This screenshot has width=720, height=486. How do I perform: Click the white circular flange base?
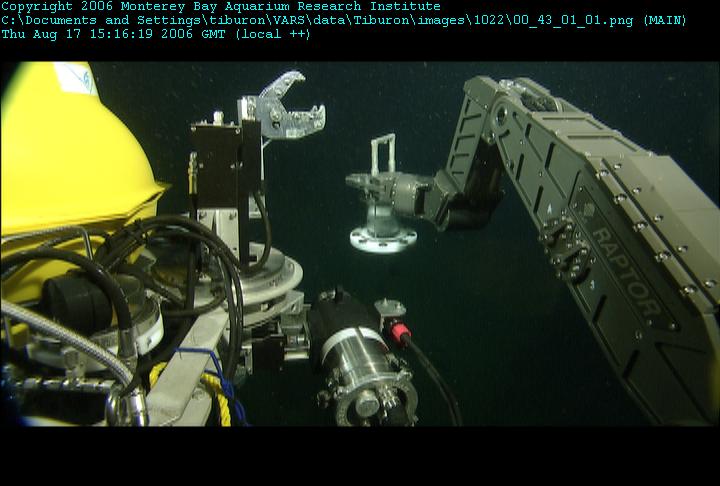tap(383, 240)
